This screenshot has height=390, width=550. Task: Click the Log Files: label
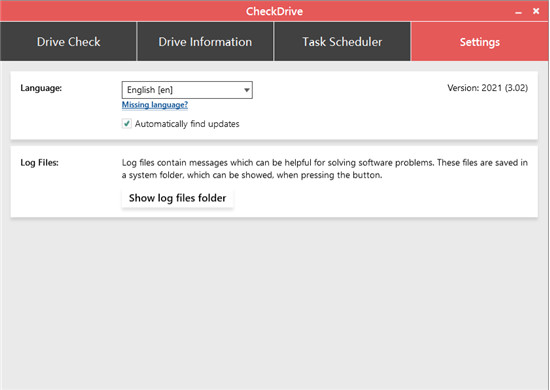coord(39,163)
